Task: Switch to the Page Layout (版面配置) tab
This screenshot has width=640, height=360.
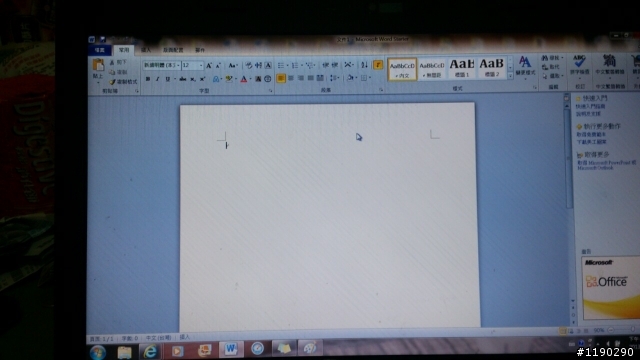Action: 173,50
